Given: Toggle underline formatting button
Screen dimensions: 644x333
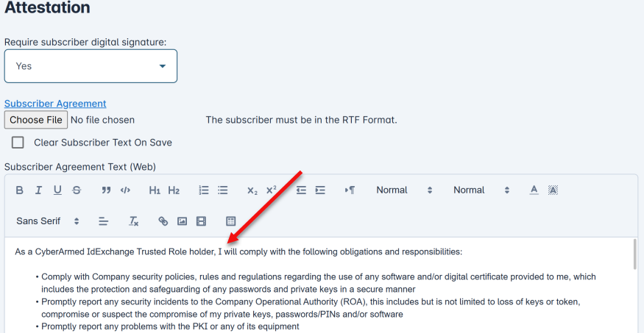Looking at the screenshot, I should pos(57,190).
